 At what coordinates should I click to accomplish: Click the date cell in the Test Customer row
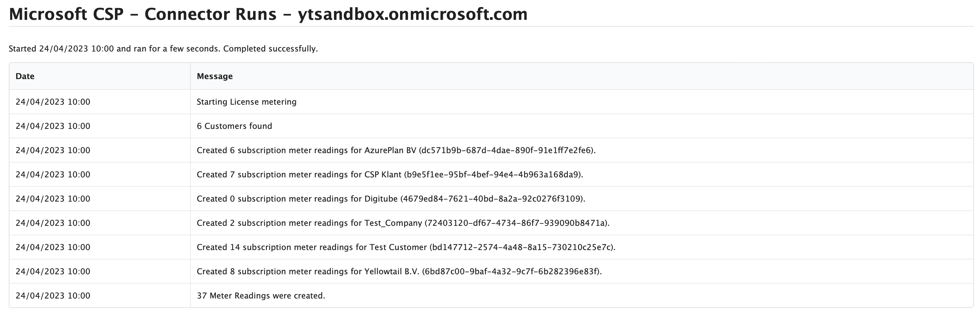tap(53, 247)
